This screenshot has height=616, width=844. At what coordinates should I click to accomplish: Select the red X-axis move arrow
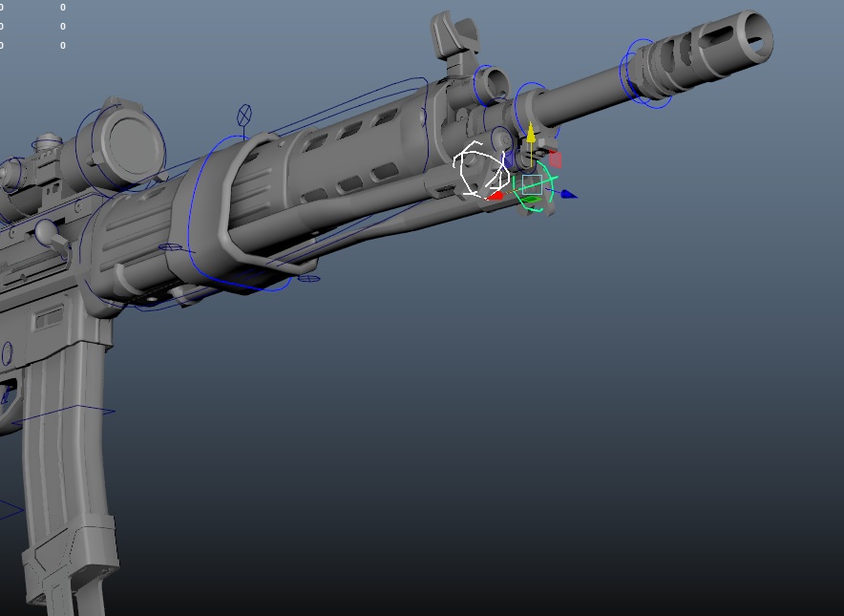(x=497, y=195)
